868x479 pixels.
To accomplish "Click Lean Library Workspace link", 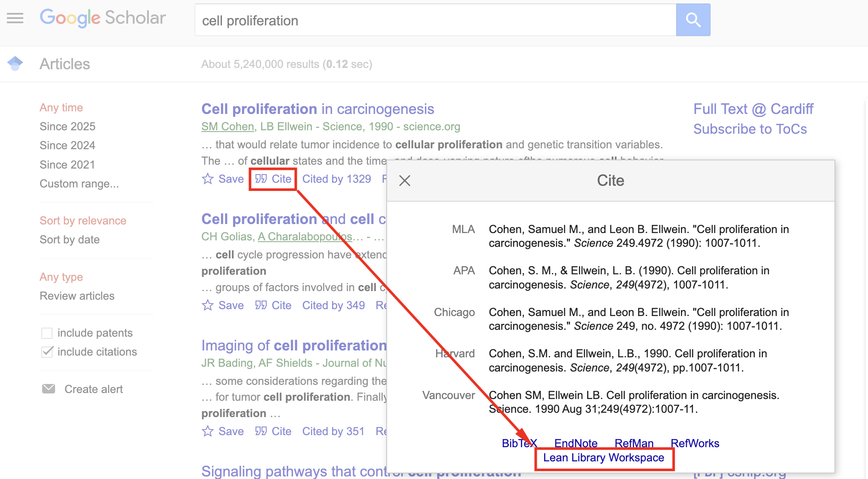I will tap(603, 458).
